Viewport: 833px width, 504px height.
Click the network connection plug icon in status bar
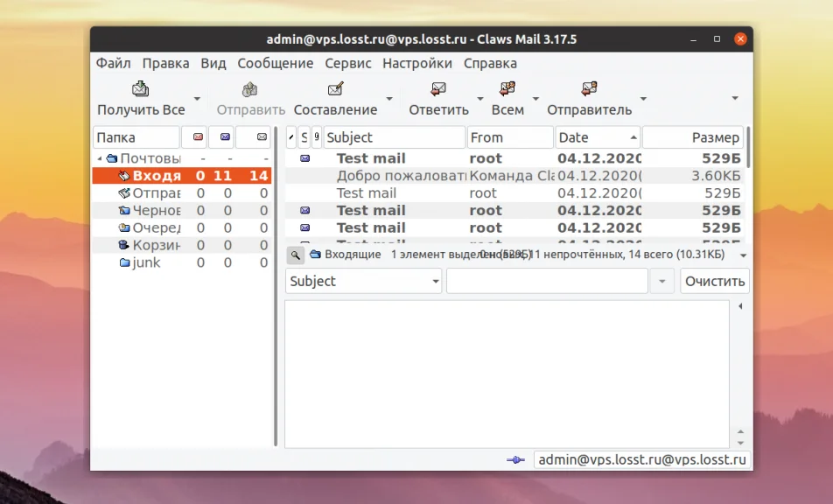tap(515, 460)
